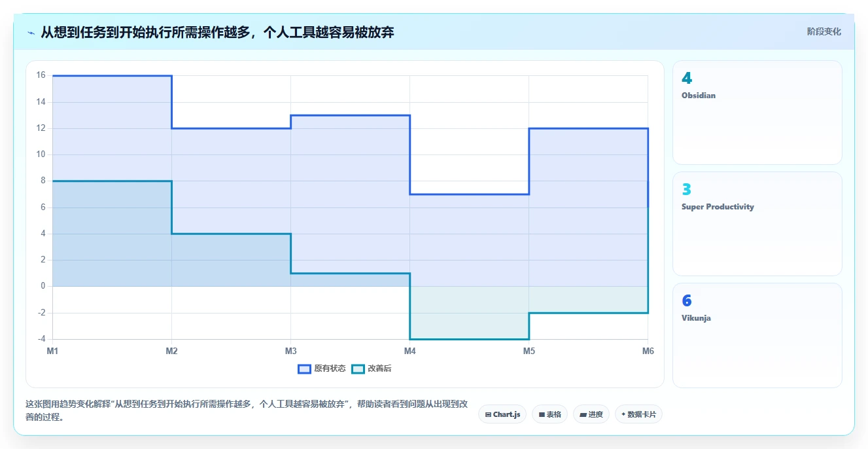Select the 进度 tag
Image resolution: width=868 pixels, height=449 pixels.
coord(591,414)
